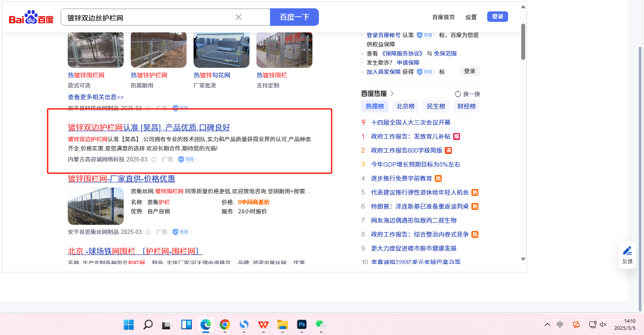
Task: Open hot search 特朗普：泽连斯基已准备重返谈判桌
Action: click(420, 206)
